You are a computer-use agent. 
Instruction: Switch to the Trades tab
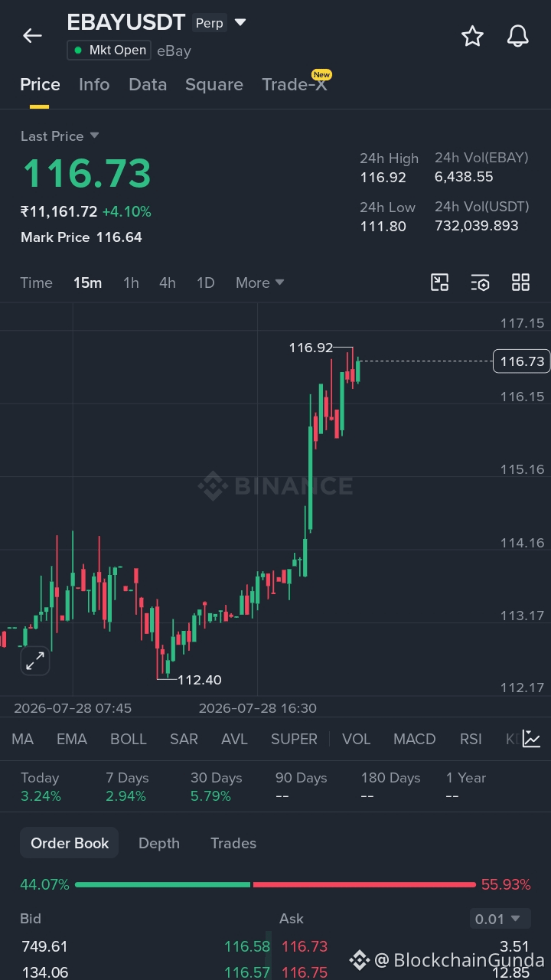(233, 843)
